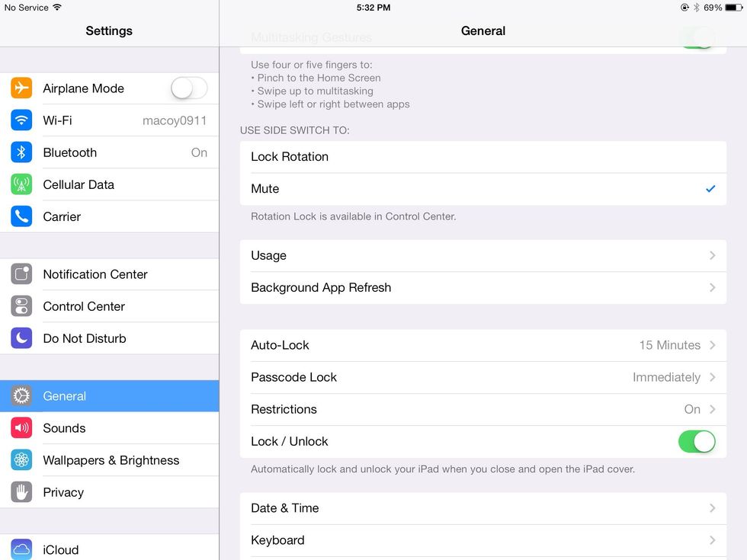Tap the battery indicator in status bar
This screenshot has height=560, width=747.
click(733, 8)
